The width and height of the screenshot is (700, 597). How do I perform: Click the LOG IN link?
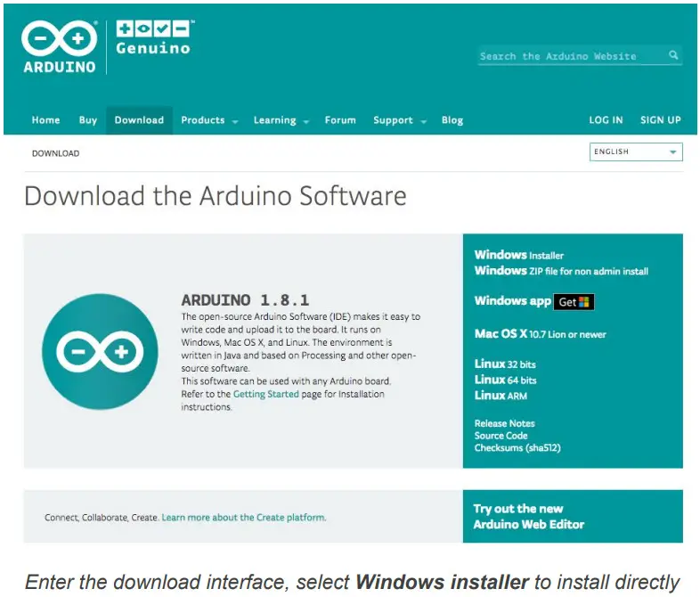point(606,120)
